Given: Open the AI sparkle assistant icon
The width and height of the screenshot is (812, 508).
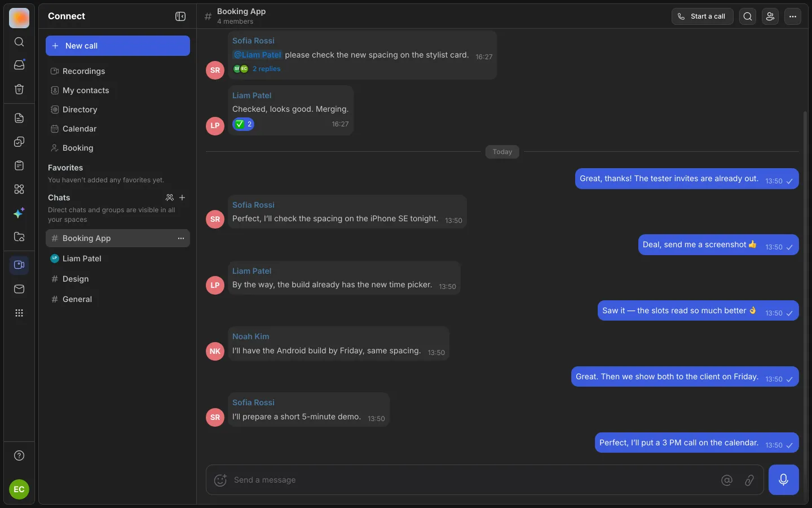Looking at the screenshot, I should pyautogui.click(x=19, y=213).
